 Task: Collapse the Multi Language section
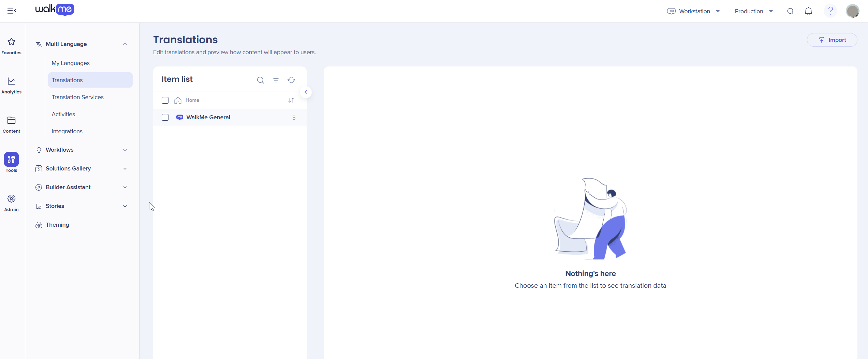(x=125, y=44)
